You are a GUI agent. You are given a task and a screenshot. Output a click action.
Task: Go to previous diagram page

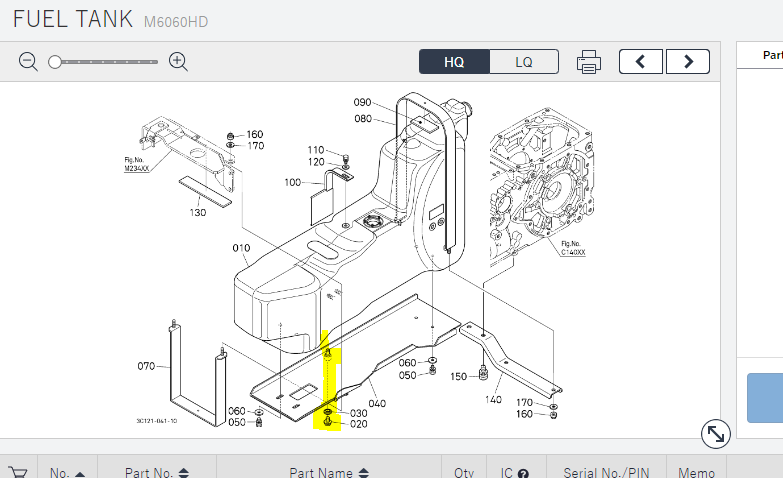(x=641, y=61)
